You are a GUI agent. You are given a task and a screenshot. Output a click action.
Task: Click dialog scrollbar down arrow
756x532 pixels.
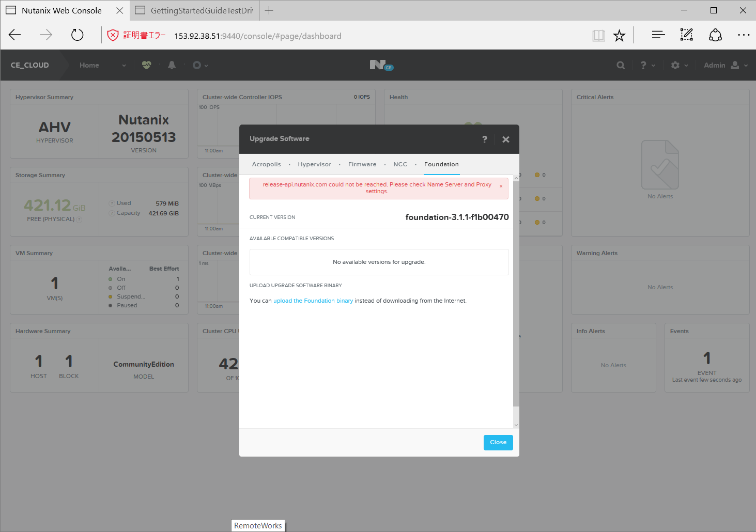pos(516,425)
